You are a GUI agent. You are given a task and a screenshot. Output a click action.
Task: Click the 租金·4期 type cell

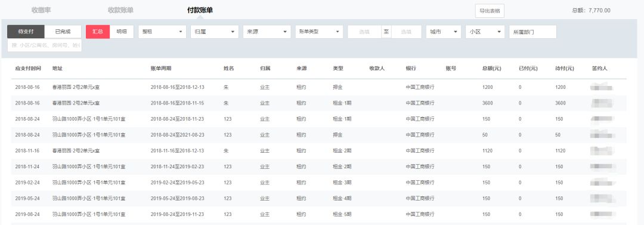(x=342, y=198)
